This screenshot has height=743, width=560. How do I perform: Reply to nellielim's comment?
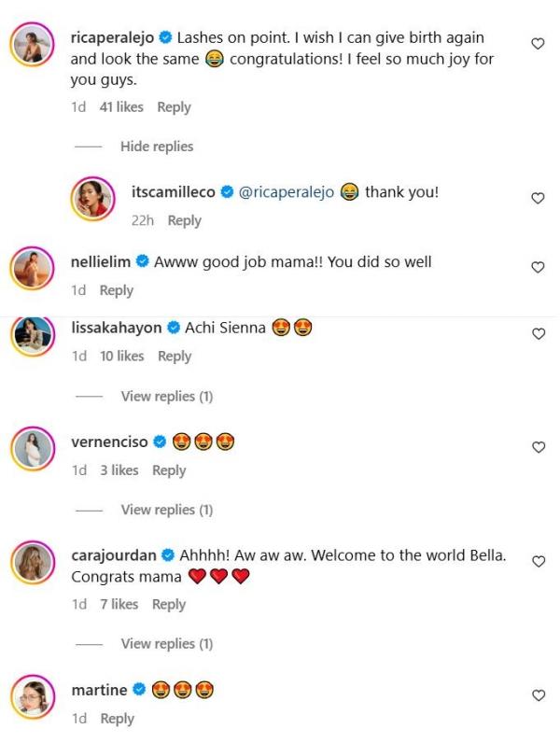(116, 290)
